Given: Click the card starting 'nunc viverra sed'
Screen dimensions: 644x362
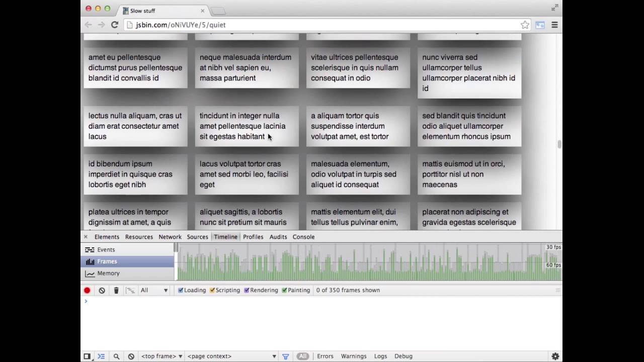Looking at the screenshot, I should click(x=469, y=73).
